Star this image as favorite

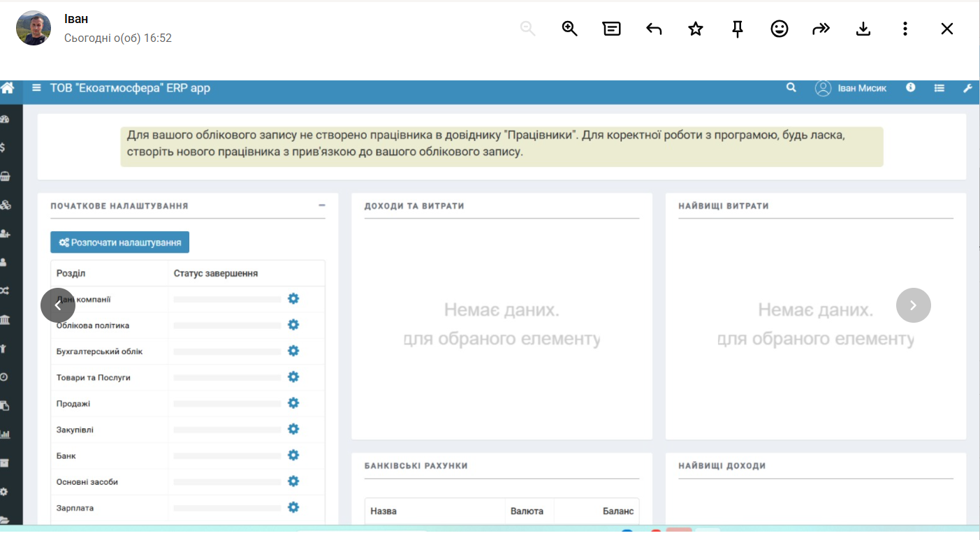(696, 29)
